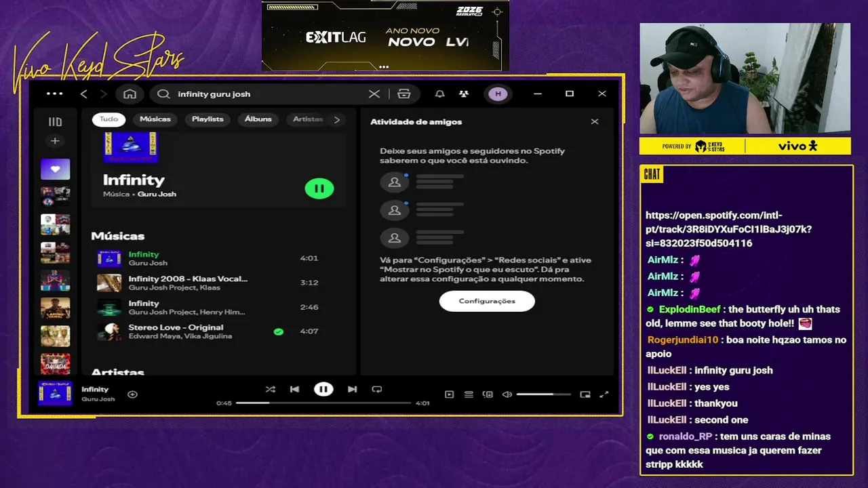Skip to next track

coord(352,389)
